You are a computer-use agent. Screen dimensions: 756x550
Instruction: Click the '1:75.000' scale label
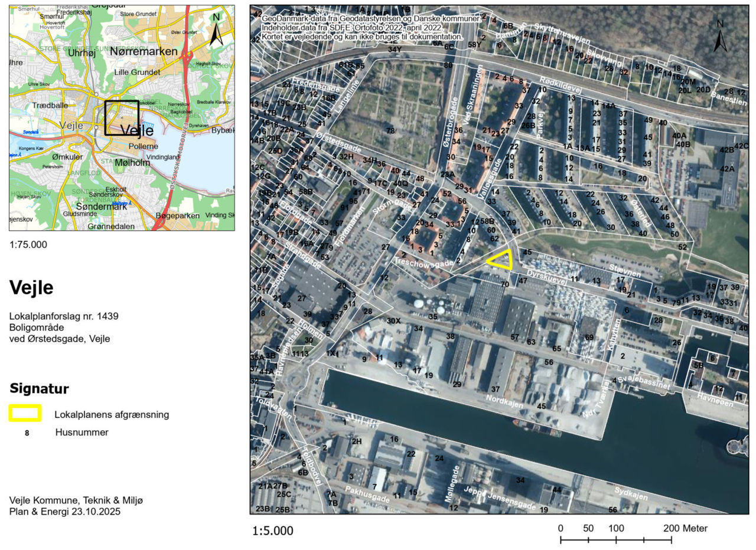(x=28, y=244)
